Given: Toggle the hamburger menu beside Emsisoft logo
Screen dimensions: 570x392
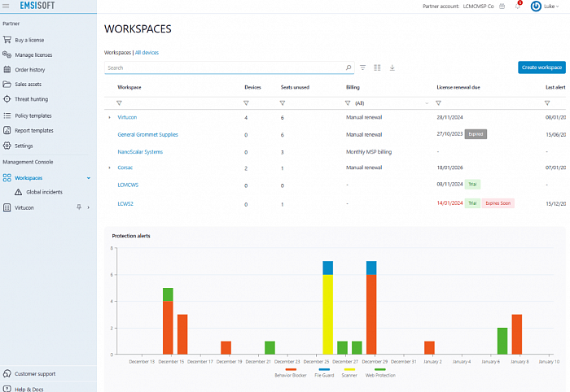Looking at the screenshot, I should 7,7.
